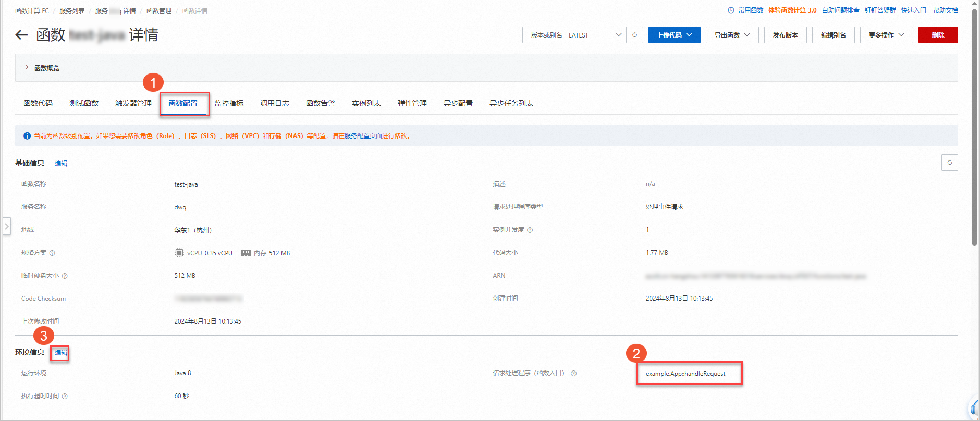980x421 pixels.
Task: Click the clock icon beside 常用函数
Action: [x=731, y=10]
